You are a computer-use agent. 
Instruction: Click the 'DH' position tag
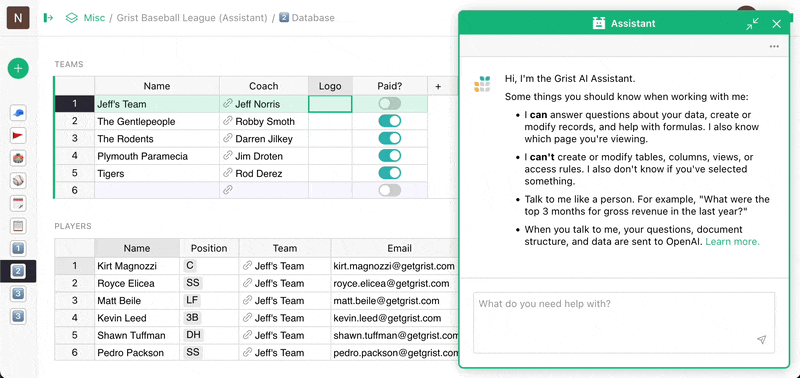193,335
